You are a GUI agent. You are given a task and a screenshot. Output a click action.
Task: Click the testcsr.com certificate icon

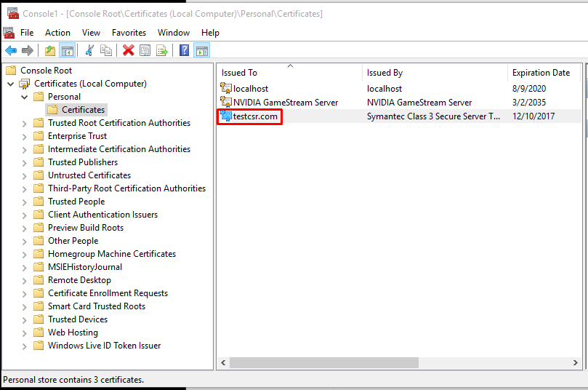click(226, 116)
